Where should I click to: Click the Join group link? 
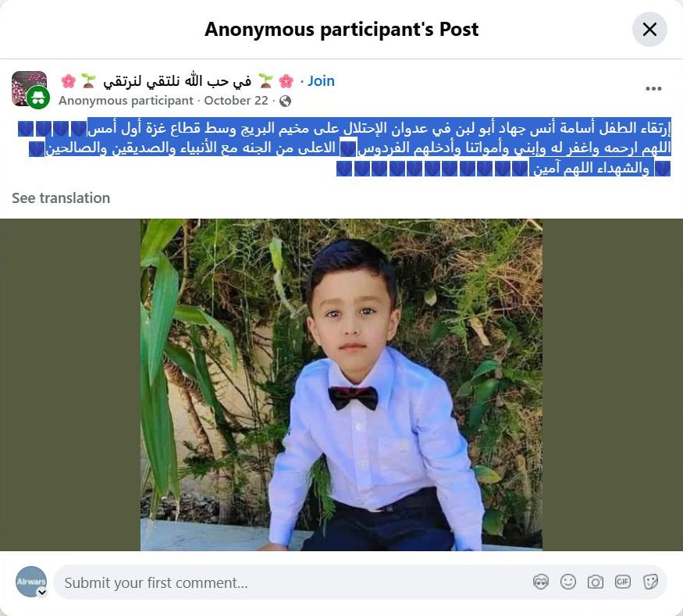point(321,81)
